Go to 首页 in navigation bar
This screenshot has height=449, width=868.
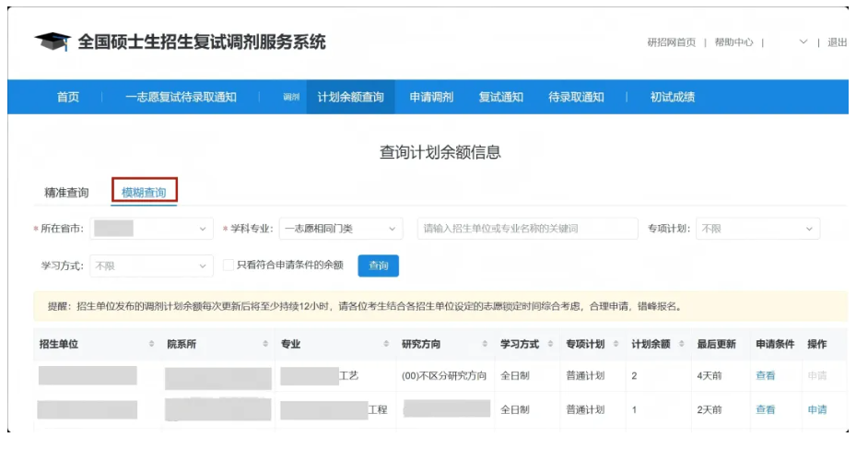pyautogui.click(x=68, y=97)
